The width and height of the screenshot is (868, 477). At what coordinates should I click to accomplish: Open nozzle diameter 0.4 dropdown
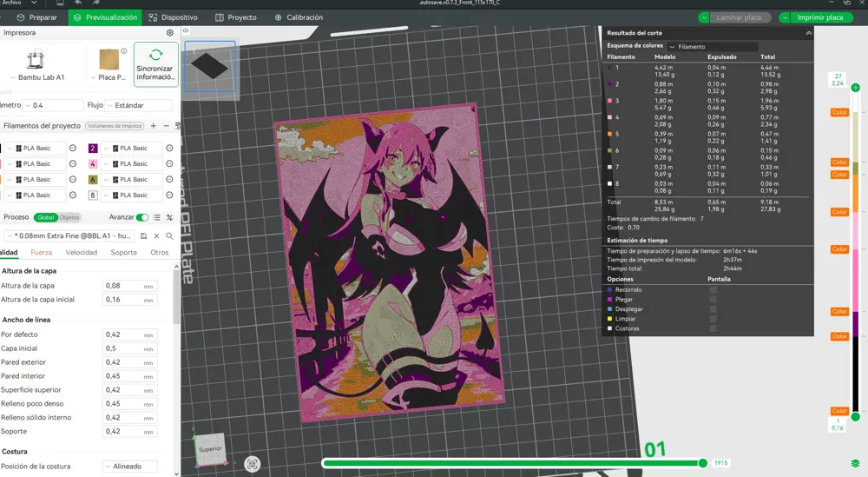[x=53, y=105]
